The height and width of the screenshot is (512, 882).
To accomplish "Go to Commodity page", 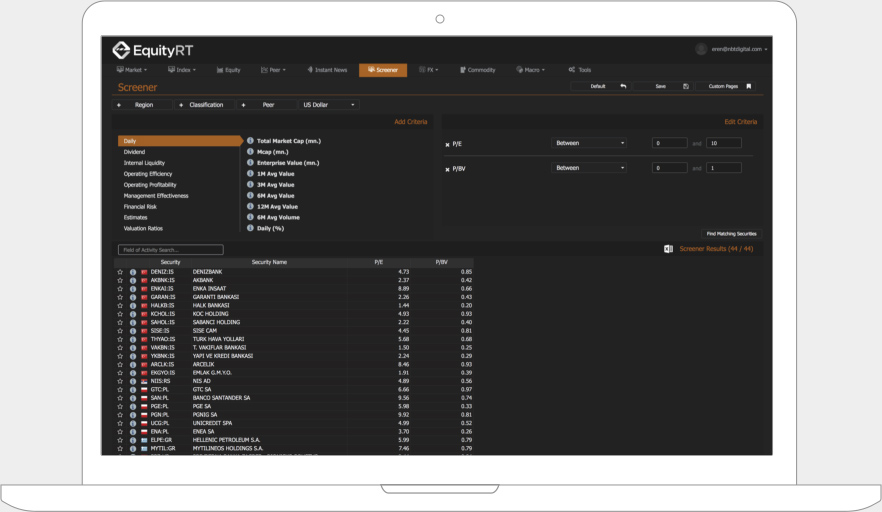I will [478, 70].
